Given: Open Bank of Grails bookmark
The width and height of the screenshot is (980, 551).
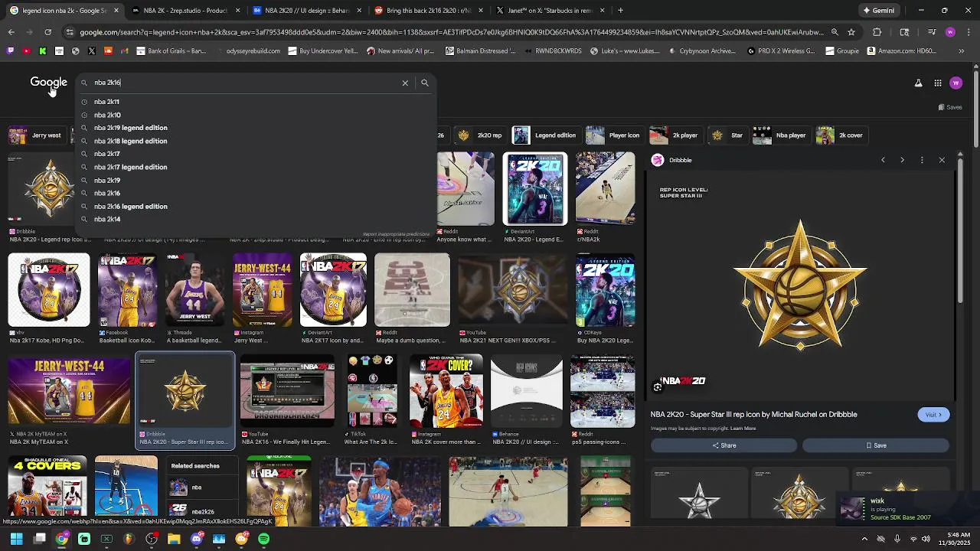Looking at the screenshot, I should click(171, 51).
